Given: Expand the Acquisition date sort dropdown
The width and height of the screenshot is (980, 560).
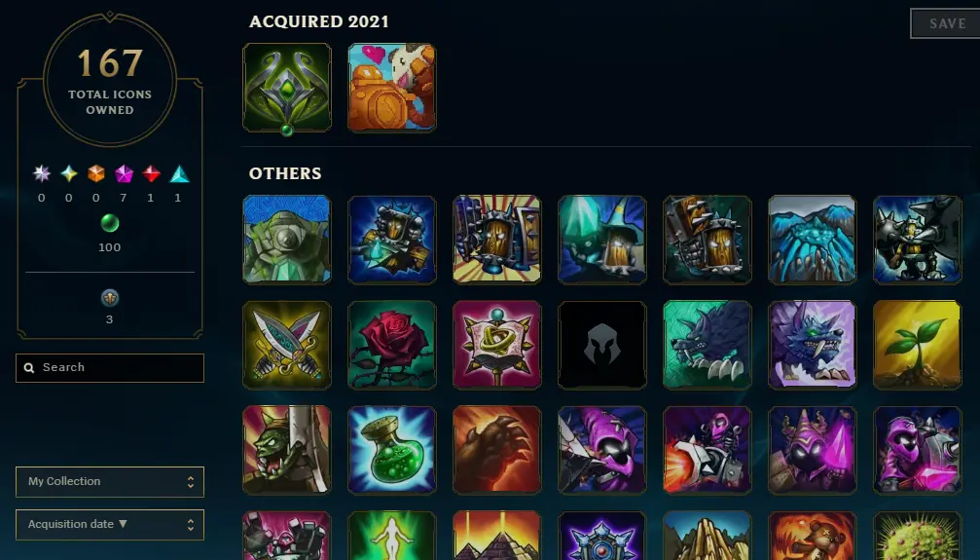Looking at the screenshot, I should pyautogui.click(x=110, y=524).
